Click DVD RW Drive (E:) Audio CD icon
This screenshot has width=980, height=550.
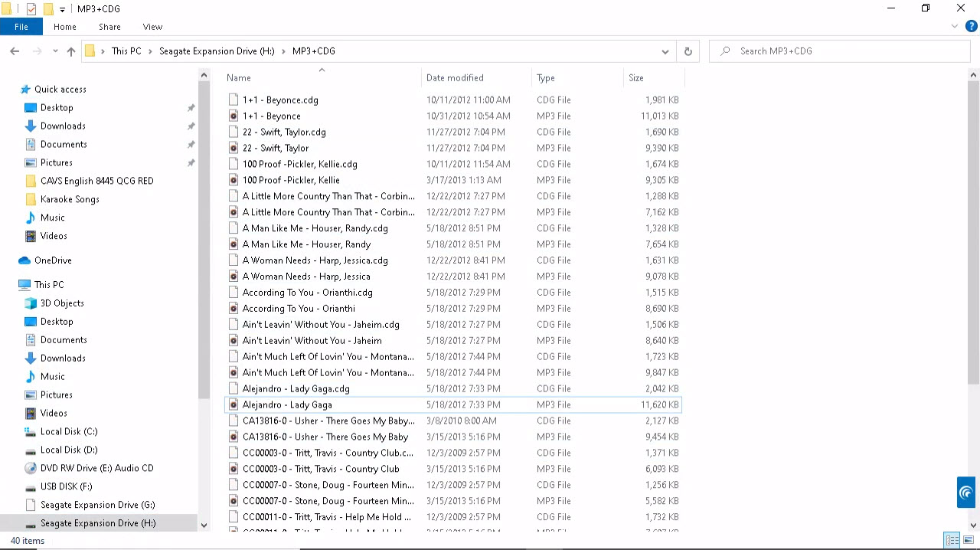click(31, 469)
